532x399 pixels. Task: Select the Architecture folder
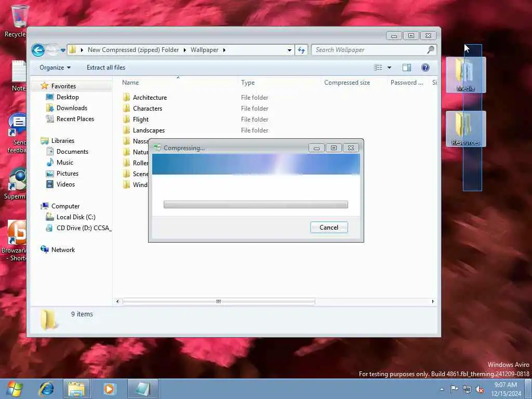click(150, 98)
